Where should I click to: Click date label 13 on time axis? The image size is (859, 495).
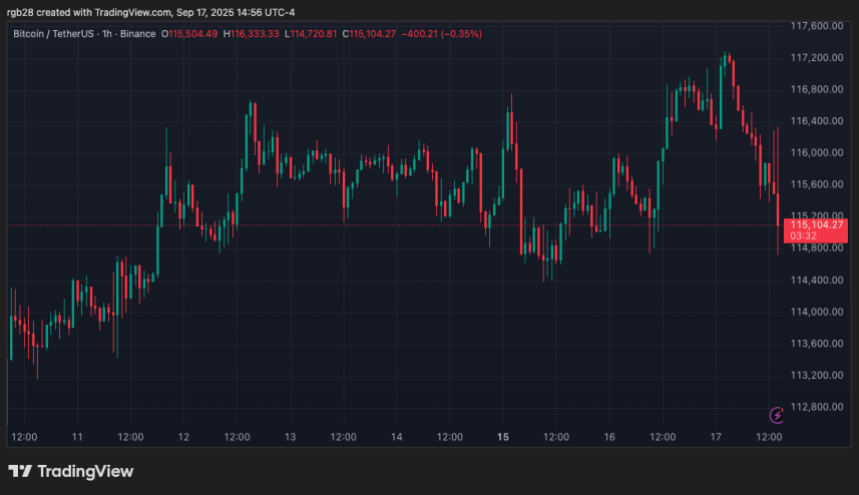click(x=290, y=437)
